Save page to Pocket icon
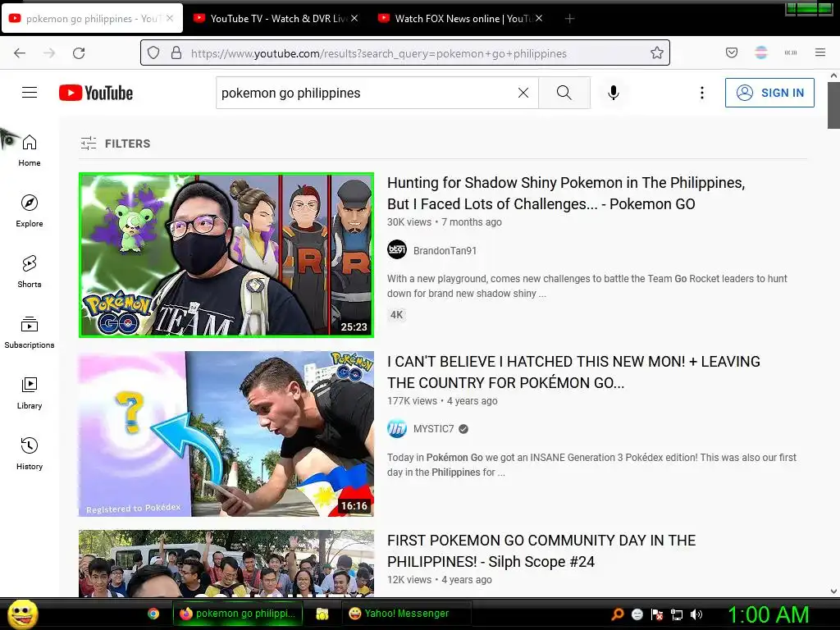 click(732, 52)
